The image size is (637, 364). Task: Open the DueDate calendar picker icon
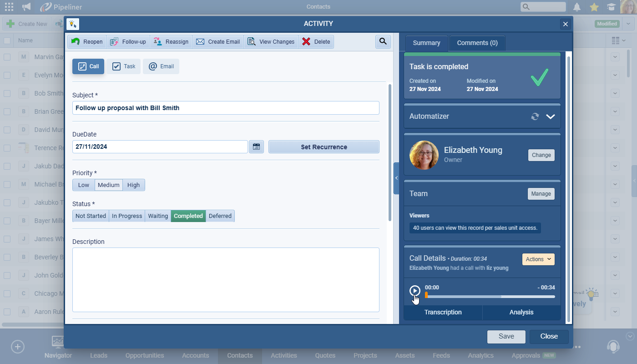(256, 147)
